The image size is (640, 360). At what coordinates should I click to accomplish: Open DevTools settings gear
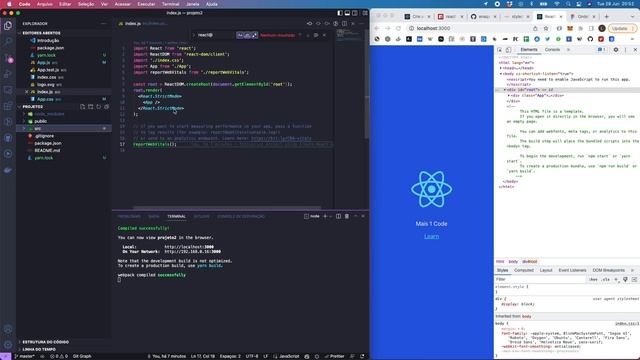point(616,50)
